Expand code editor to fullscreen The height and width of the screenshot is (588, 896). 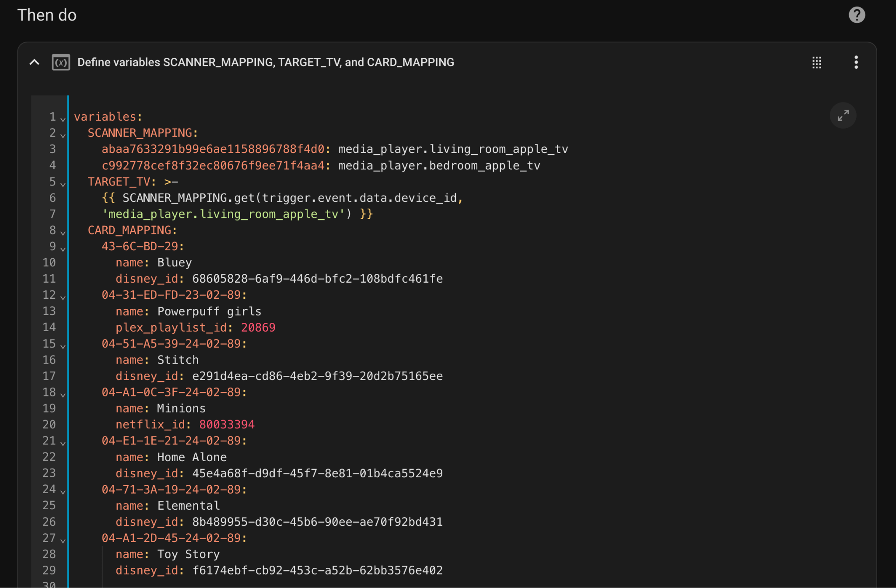point(843,115)
